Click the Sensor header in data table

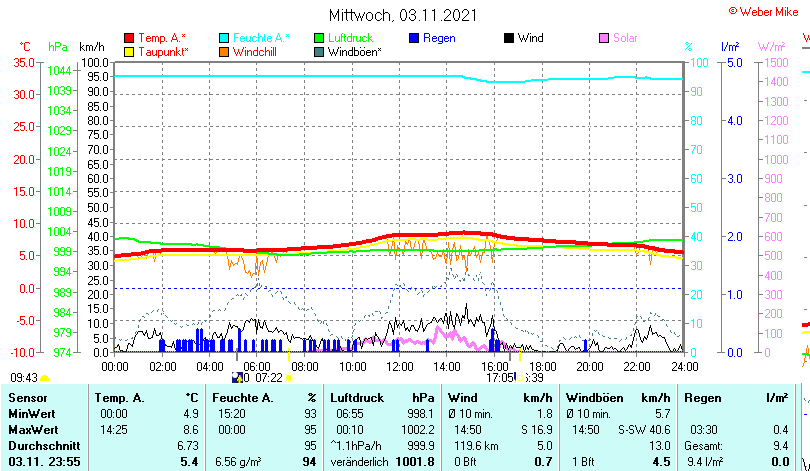pyautogui.click(x=28, y=398)
